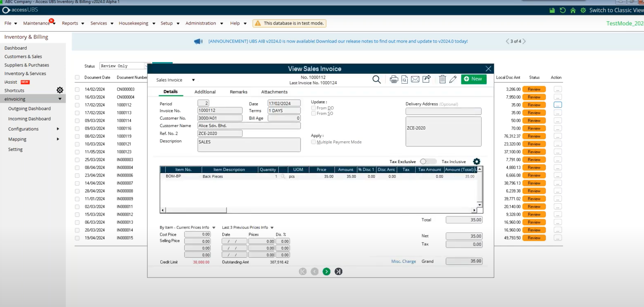Toggle Tax Exclusive / Tax Inclusive switch
This screenshot has width=644, height=307.
428,161
